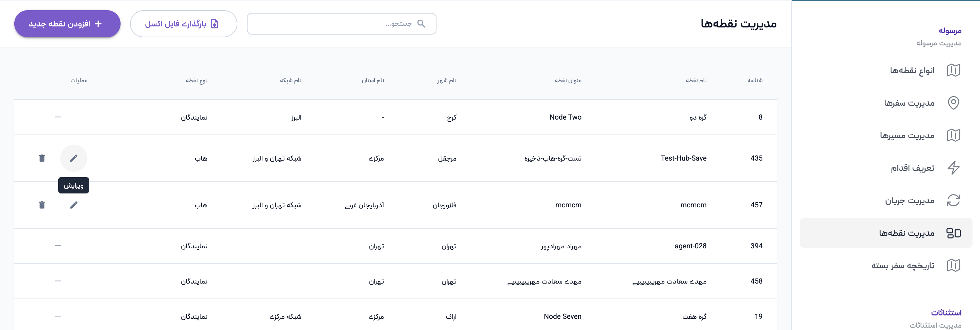Click map icon beside انواع نقطه‌ها
The width and height of the screenshot is (980, 330).
pyautogui.click(x=953, y=70)
